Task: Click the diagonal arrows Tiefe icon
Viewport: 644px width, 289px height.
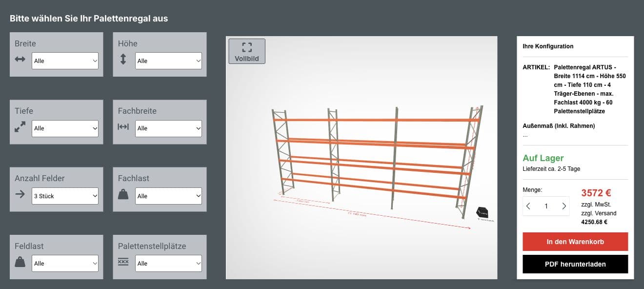Action: tap(20, 127)
